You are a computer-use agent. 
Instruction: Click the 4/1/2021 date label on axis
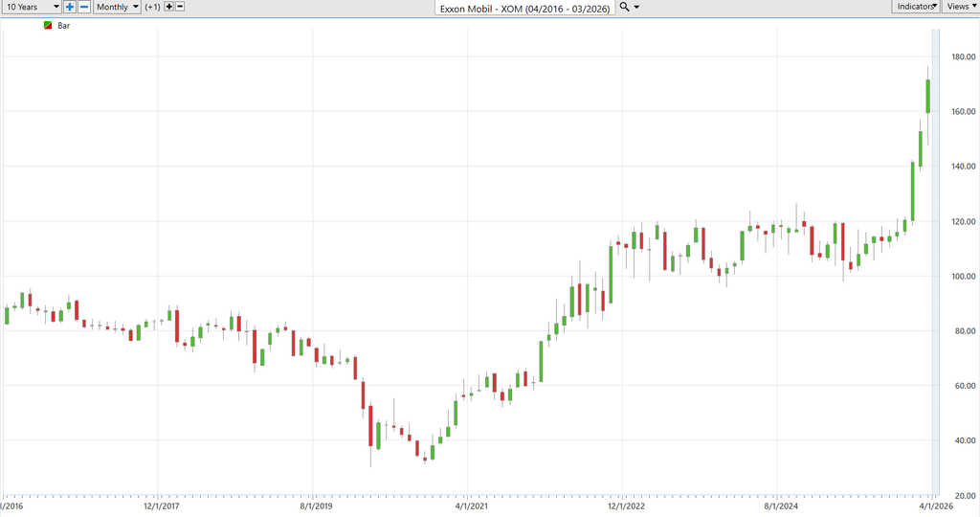point(467,506)
